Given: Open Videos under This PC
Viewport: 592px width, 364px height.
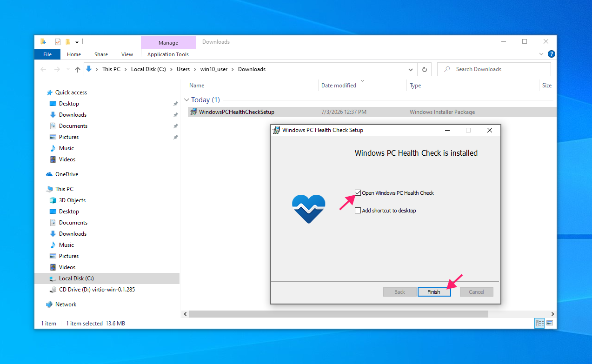Looking at the screenshot, I should point(67,267).
